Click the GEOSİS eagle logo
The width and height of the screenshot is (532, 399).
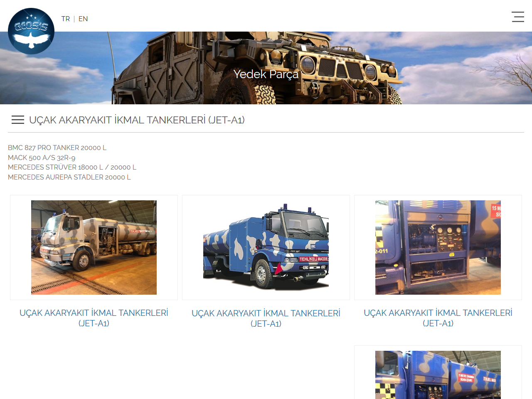coord(31,31)
